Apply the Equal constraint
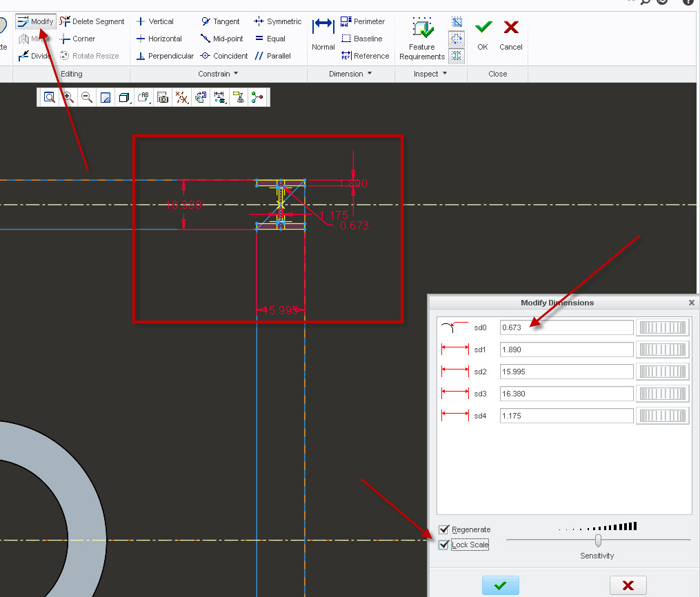 click(x=270, y=39)
